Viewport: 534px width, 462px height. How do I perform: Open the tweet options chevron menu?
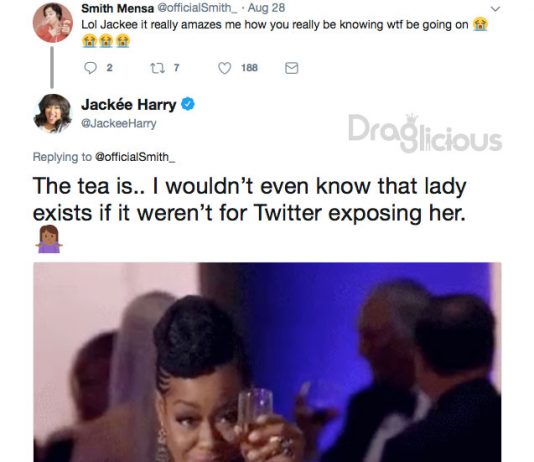pos(496,9)
